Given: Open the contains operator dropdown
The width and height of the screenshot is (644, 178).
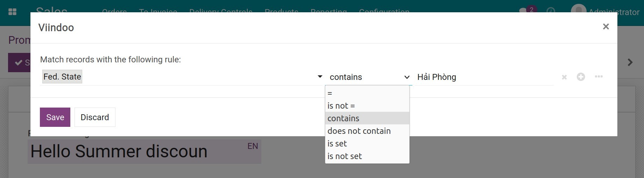Looking at the screenshot, I should 369,77.
